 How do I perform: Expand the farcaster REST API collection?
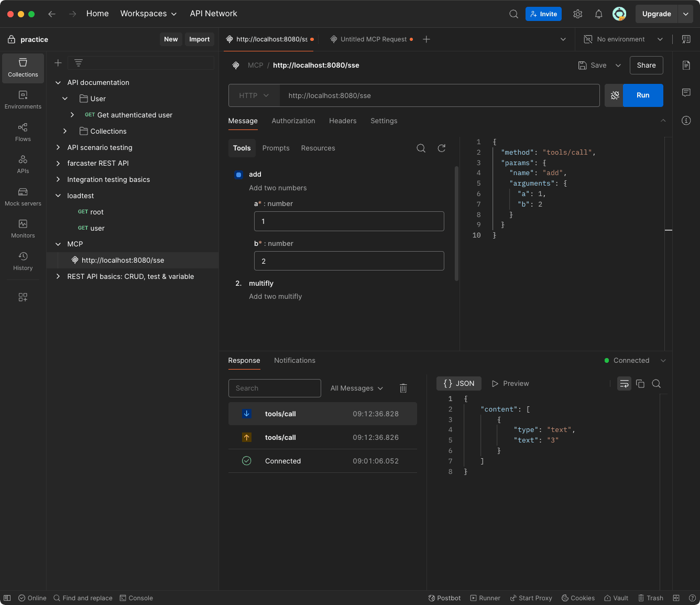[x=58, y=164]
